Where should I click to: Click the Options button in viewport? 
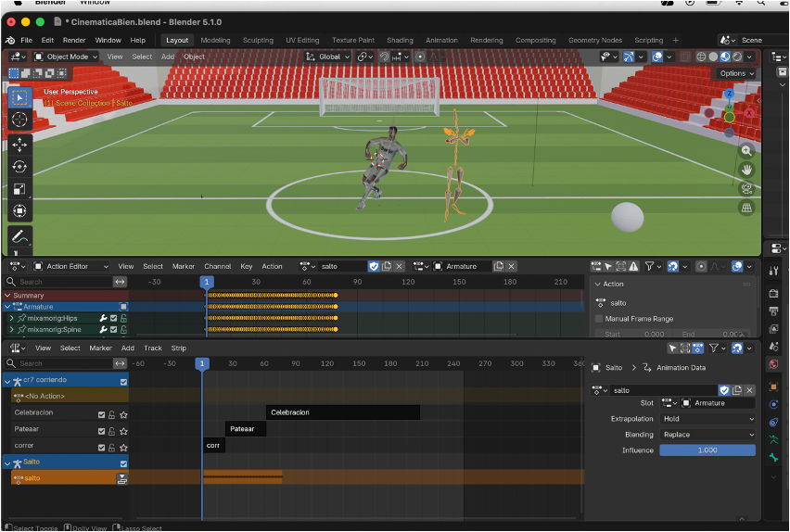(733, 73)
